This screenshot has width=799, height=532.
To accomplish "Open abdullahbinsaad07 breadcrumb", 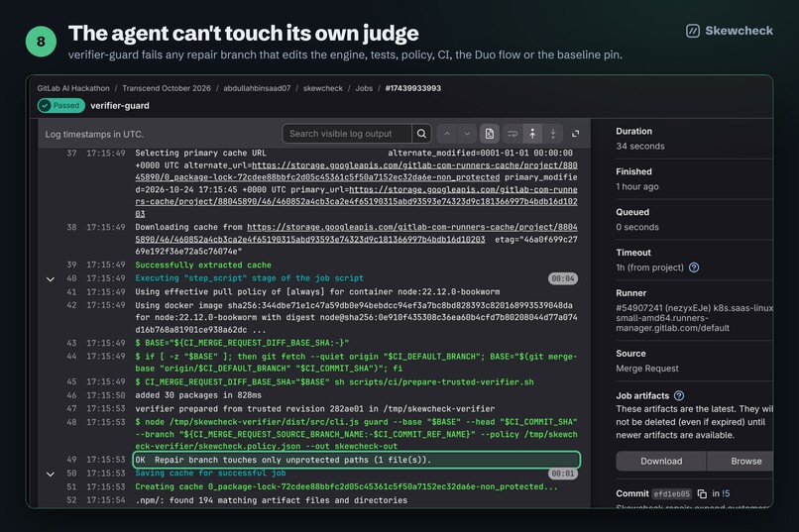I will [x=257, y=88].
